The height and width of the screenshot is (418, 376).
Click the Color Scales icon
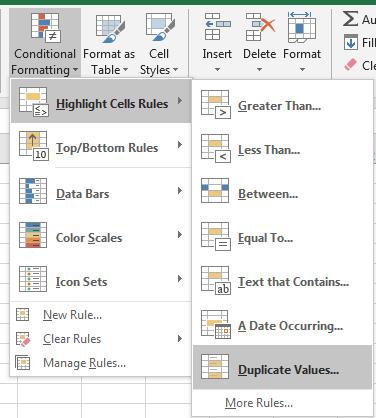[33, 235]
